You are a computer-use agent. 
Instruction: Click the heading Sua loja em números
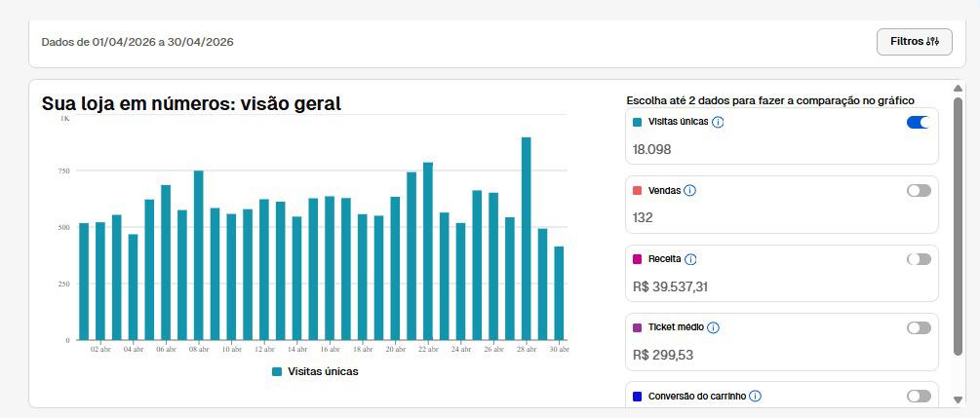click(x=191, y=103)
